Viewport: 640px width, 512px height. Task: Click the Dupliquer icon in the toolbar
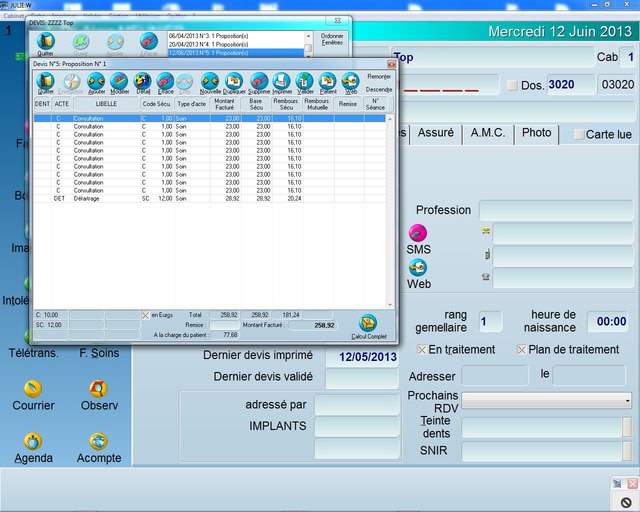pyautogui.click(x=233, y=82)
